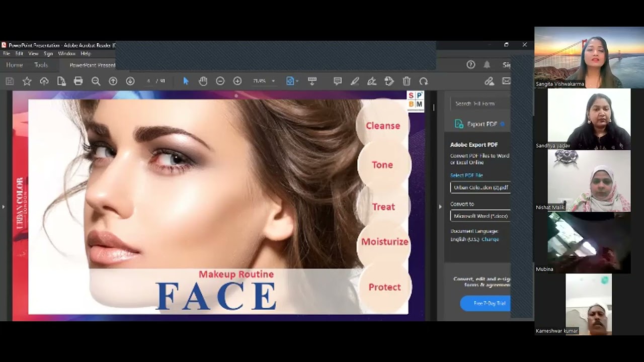Activate the Selection arrow tool
Viewport: 644px width, 362px height.
[x=186, y=81]
